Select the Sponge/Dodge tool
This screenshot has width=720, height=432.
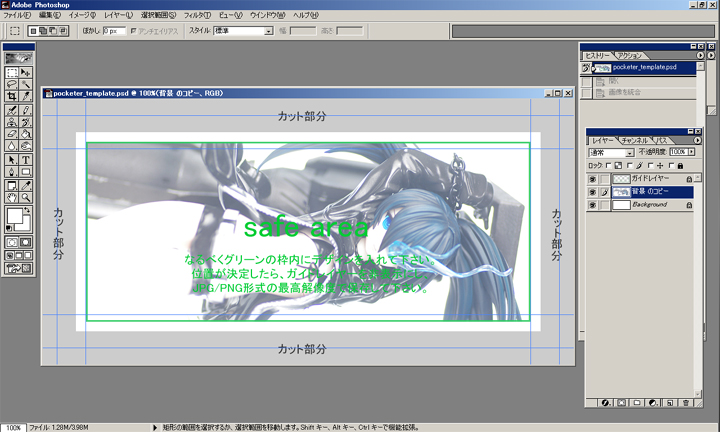coord(26,146)
